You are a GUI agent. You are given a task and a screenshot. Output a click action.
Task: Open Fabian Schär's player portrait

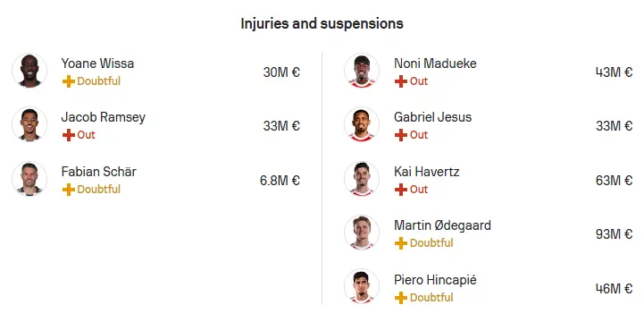(x=29, y=179)
